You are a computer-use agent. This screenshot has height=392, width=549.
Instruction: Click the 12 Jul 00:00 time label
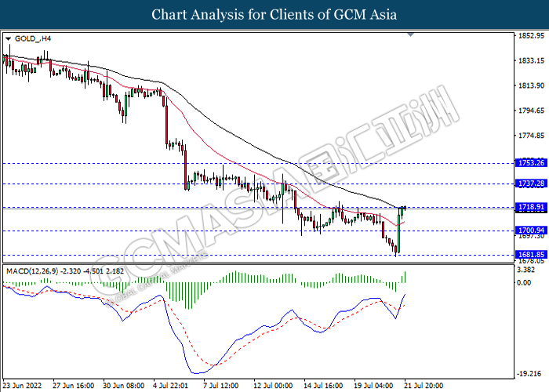click(273, 386)
